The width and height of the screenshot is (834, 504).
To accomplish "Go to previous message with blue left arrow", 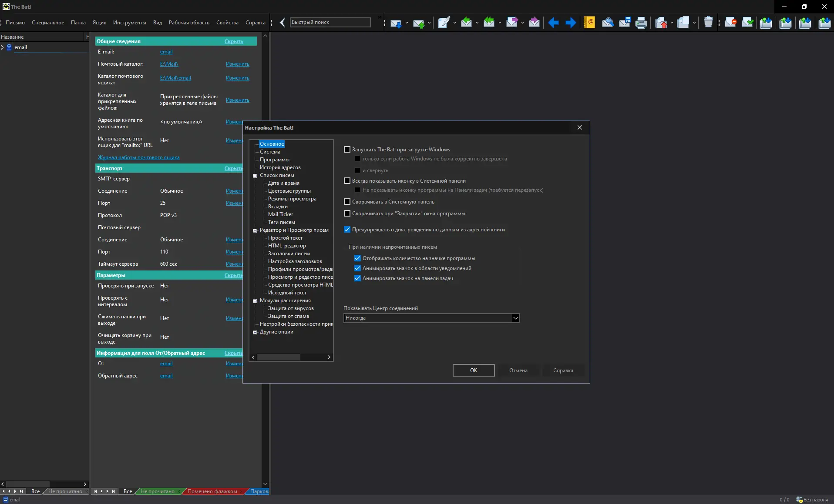I will [x=553, y=23].
